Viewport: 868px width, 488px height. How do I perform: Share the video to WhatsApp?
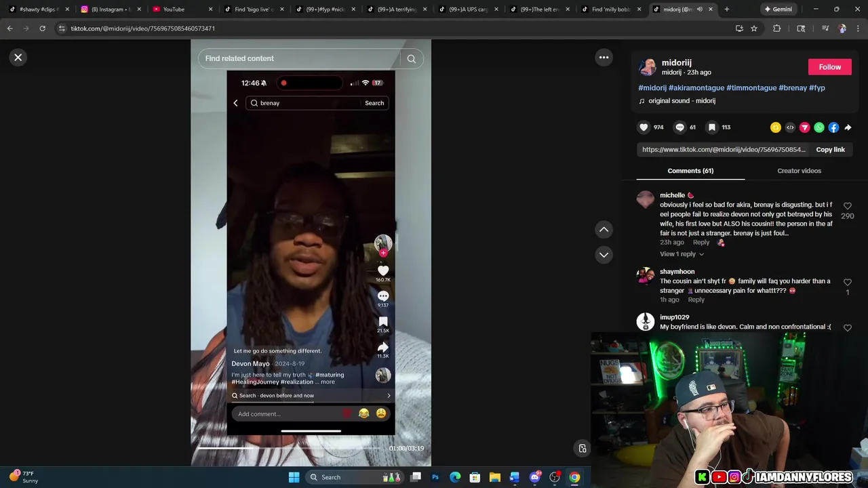tap(819, 127)
